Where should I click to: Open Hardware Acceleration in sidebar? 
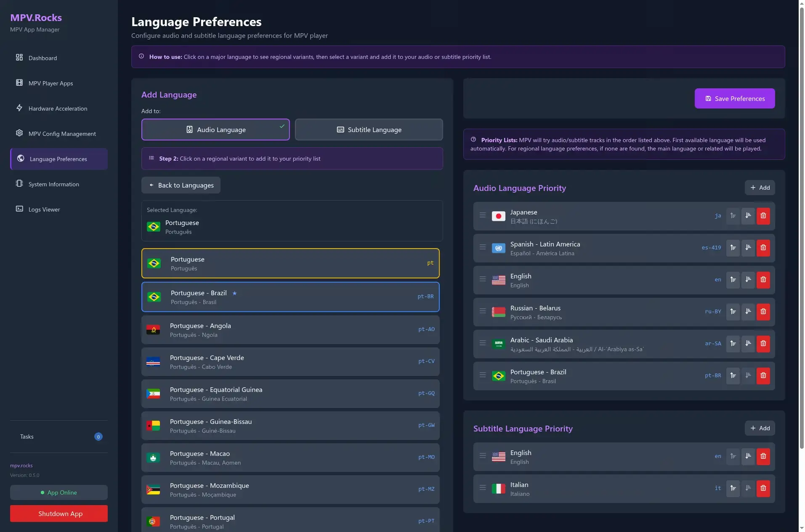(x=58, y=109)
